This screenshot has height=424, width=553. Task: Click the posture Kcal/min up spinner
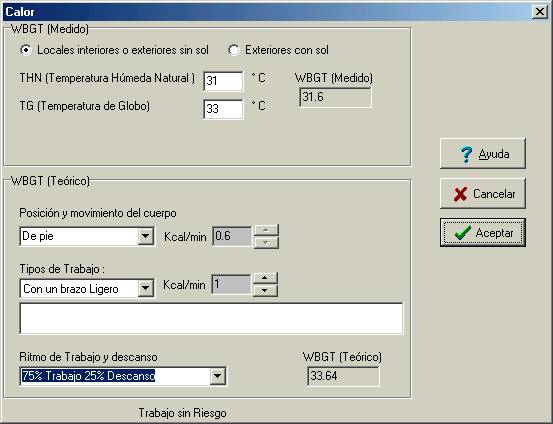[x=266, y=230]
